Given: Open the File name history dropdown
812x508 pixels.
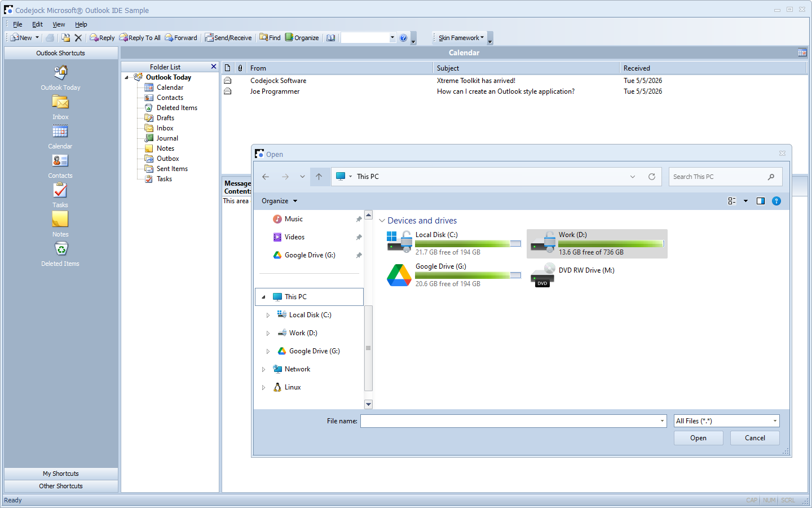Looking at the screenshot, I should pyautogui.click(x=662, y=421).
